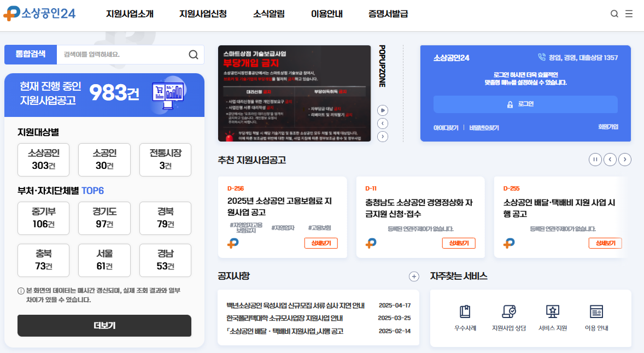This screenshot has height=353, width=644.
Task: Select the 중기부 106건 box
Action: 44,219
